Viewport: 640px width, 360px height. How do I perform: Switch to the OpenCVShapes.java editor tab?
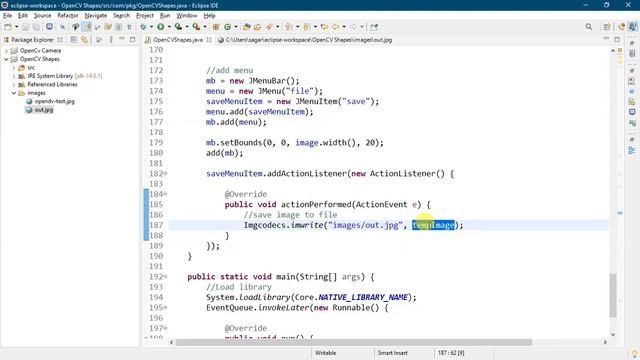click(x=178, y=40)
